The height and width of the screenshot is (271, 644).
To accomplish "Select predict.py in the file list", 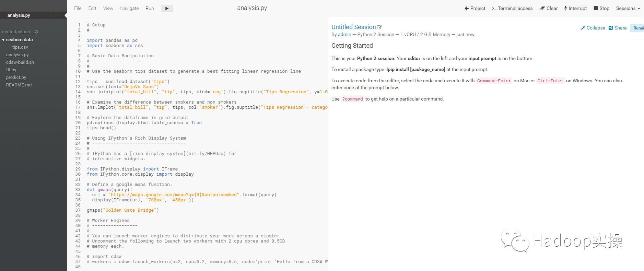I will point(16,78).
